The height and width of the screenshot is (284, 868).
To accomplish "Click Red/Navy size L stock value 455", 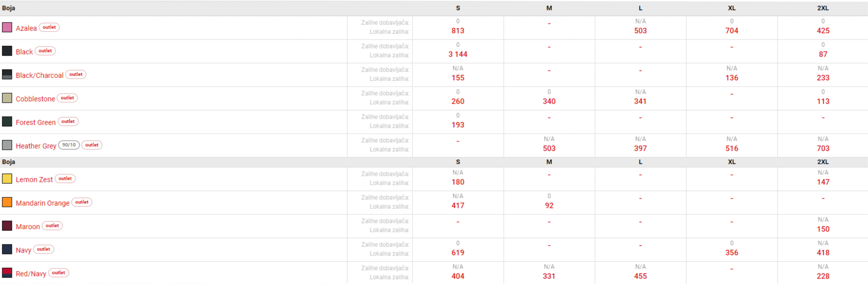I will pyautogui.click(x=640, y=276).
